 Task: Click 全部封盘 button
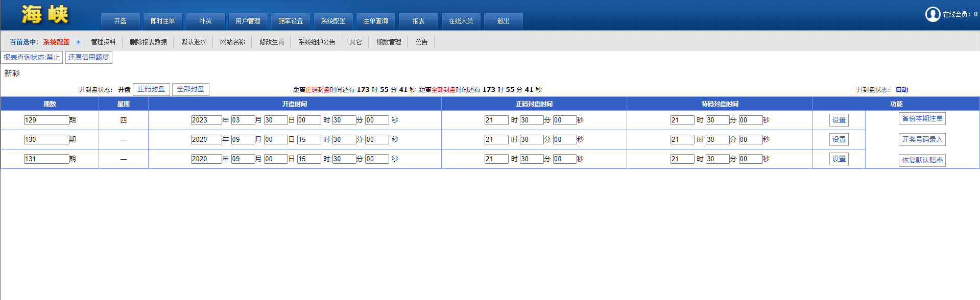tap(190, 89)
